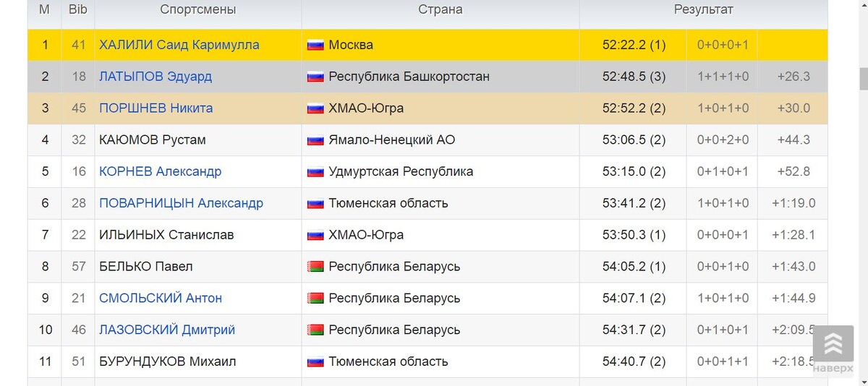868x386 pixels.
Task: Click the Belarus flag in ЛАЗОВСКИЙ Дмитрий's row
Action: click(315, 330)
